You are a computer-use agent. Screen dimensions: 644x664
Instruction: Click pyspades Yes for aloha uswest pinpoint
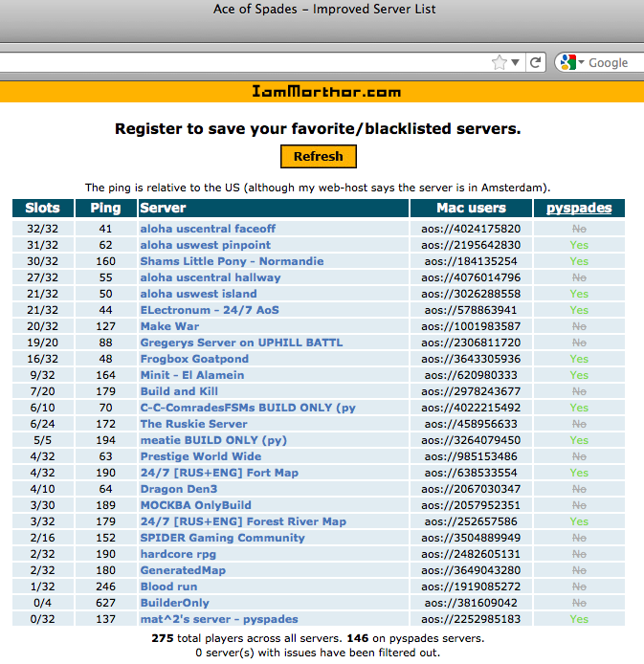[x=579, y=245]
